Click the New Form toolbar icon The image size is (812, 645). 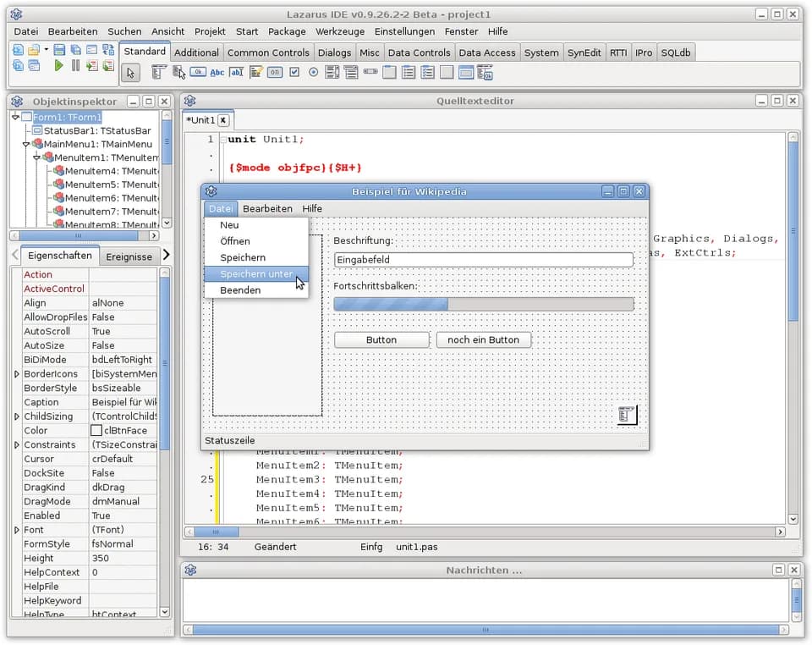(91, 50)
